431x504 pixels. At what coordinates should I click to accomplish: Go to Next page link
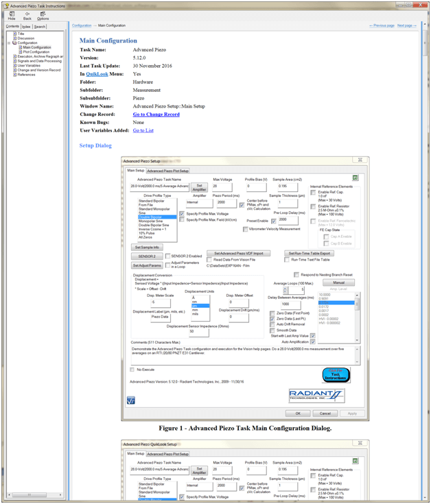406,25
